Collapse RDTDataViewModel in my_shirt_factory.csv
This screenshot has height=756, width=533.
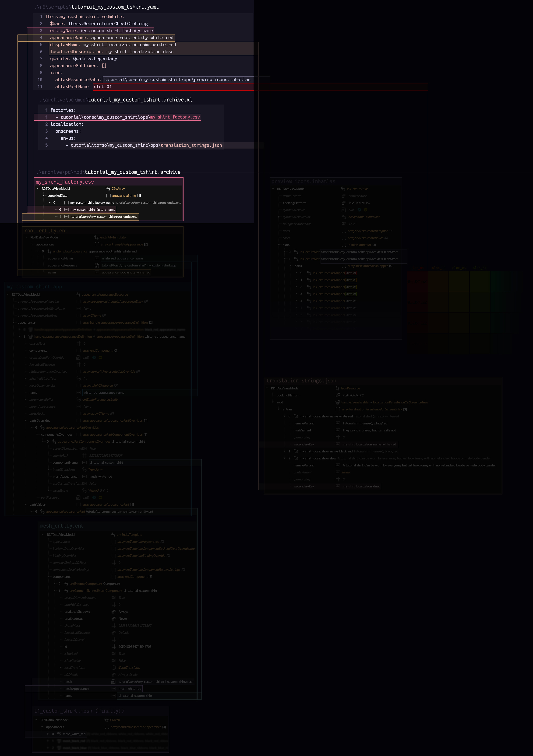[x=38, y=189]
